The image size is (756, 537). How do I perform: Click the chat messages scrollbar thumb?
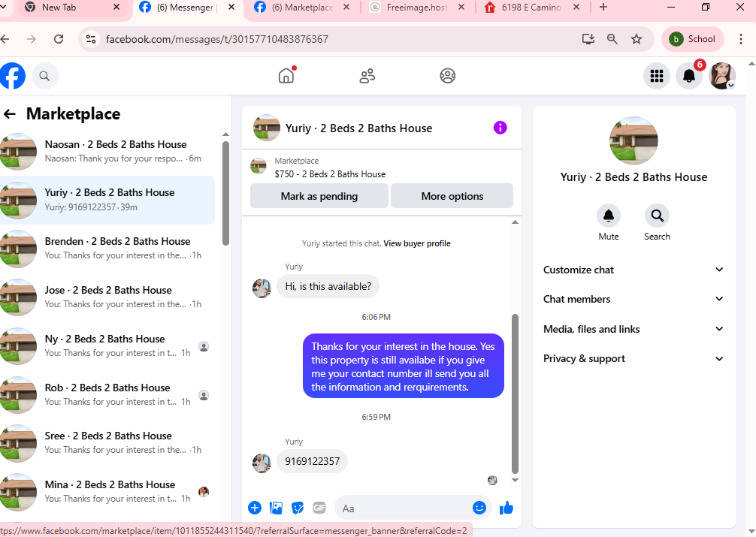[x=515, y=394]
